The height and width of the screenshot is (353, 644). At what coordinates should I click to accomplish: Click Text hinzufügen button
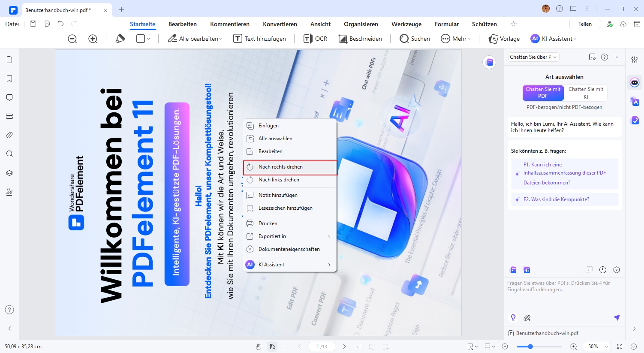[260, 39]
